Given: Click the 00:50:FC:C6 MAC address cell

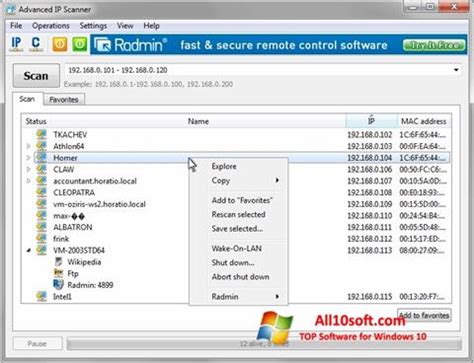Looking at the screenshot, I should (x=423, y=169).
